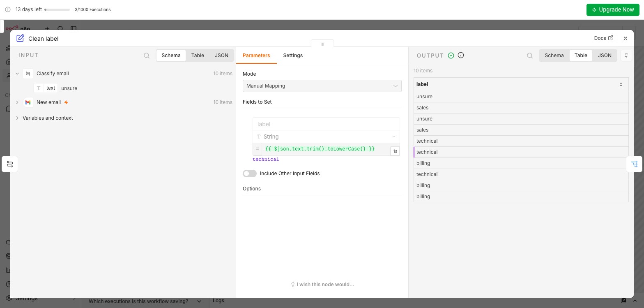Expand 'Which executions is this workflow saving?' chevron
The height and width of the screenshot is (308, 644).
pos(199,301)
